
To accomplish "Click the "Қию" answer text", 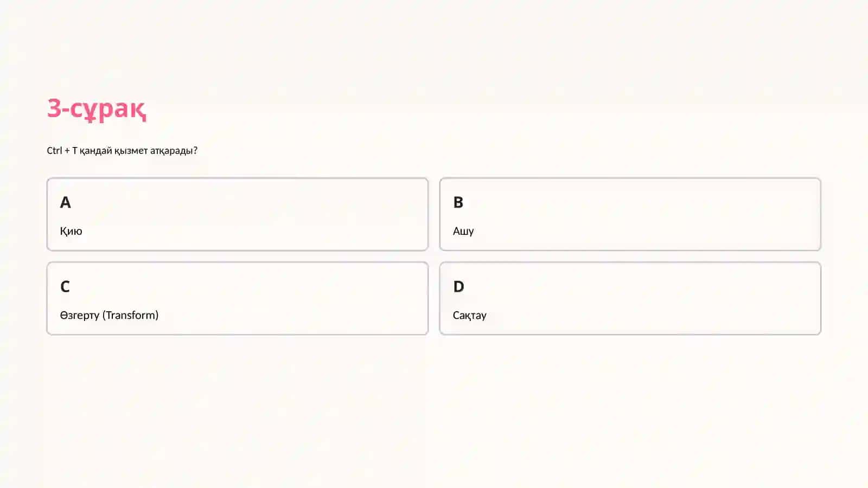I will coord(71,231).
